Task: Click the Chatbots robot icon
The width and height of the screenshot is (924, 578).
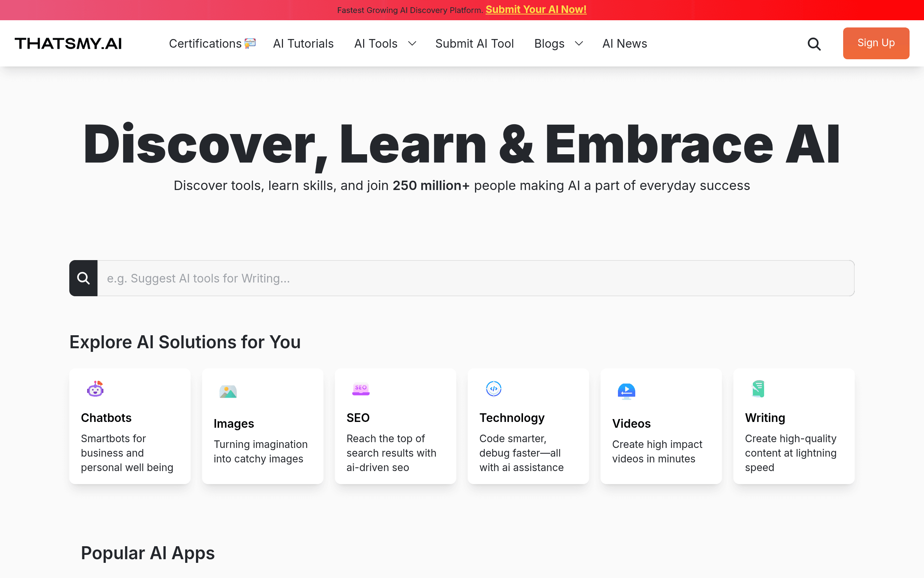Action: coord(95,389)
